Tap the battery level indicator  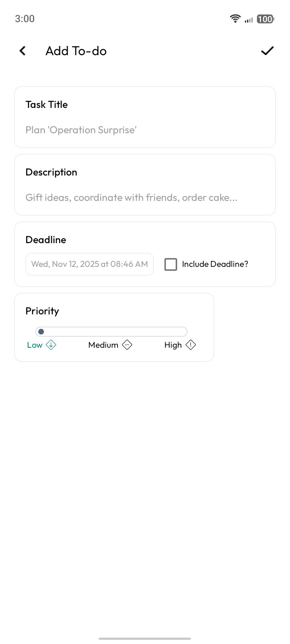(265, 19)
